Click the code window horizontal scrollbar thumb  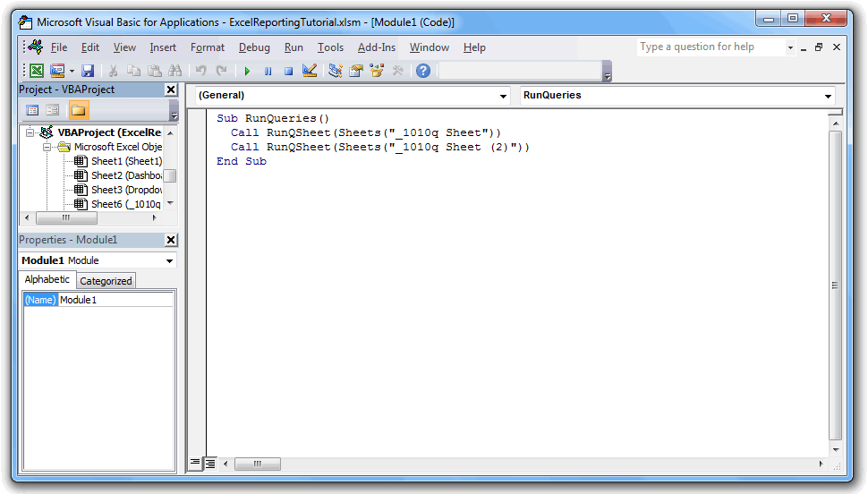pyautogui.click(x=258, y=464)
